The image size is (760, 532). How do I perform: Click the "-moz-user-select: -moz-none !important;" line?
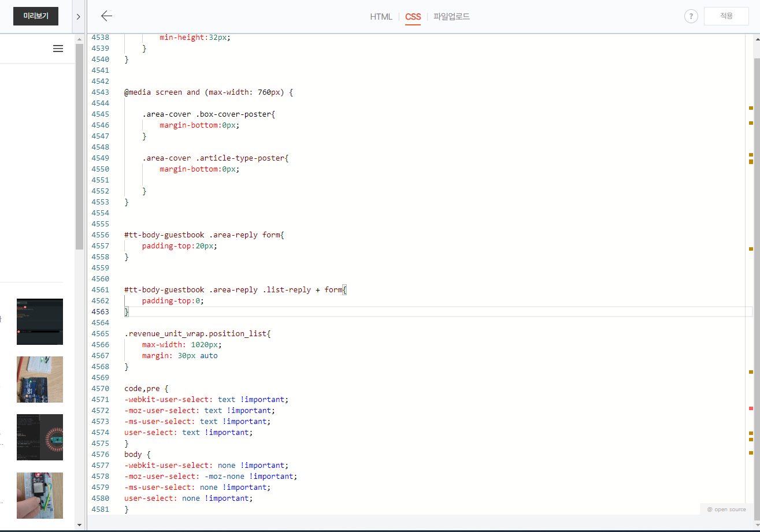pos(211,477)
